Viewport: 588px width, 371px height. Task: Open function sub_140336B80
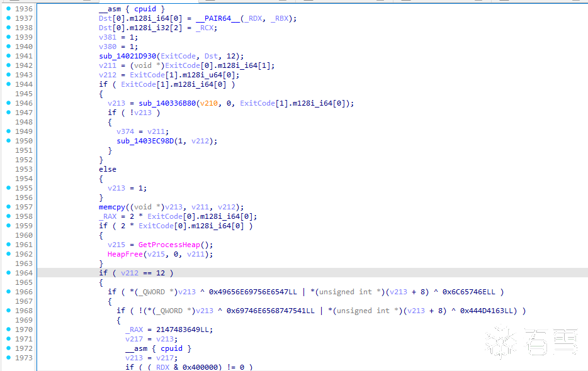[x=167, y=103]
